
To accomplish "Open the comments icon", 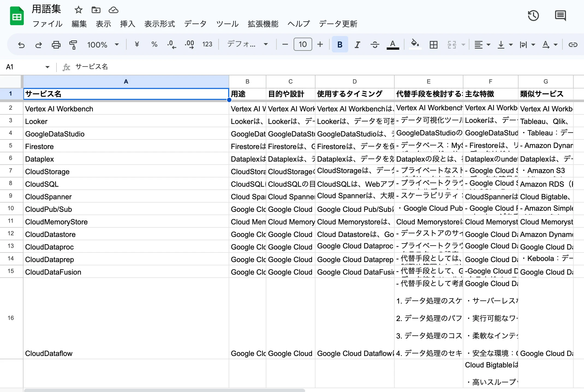I will tap(561, 16).
